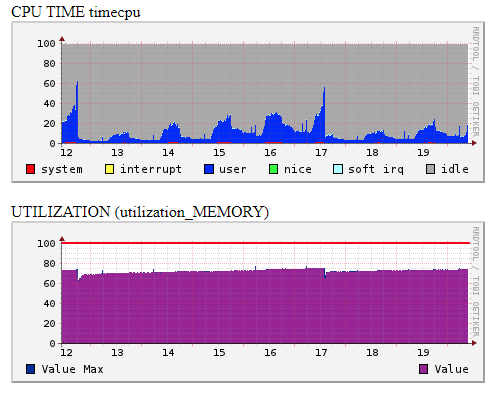Click the CPU TIME timecpu heading

[x=76, y=12]
